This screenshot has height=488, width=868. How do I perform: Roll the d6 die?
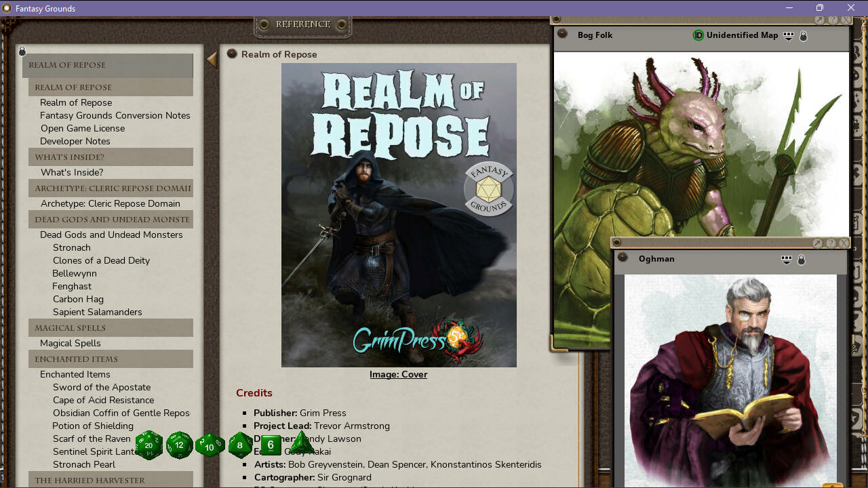pyautogui.click(x=270, y=444)
